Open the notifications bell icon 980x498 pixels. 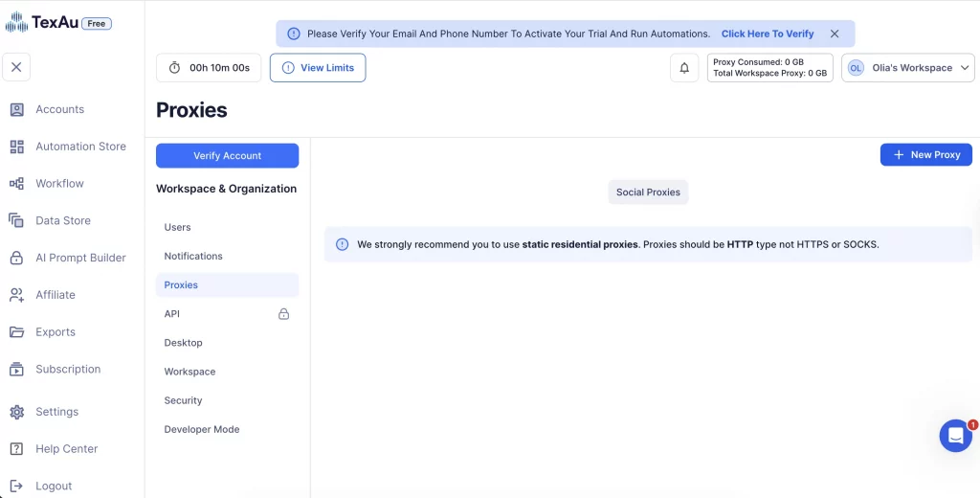684,68
